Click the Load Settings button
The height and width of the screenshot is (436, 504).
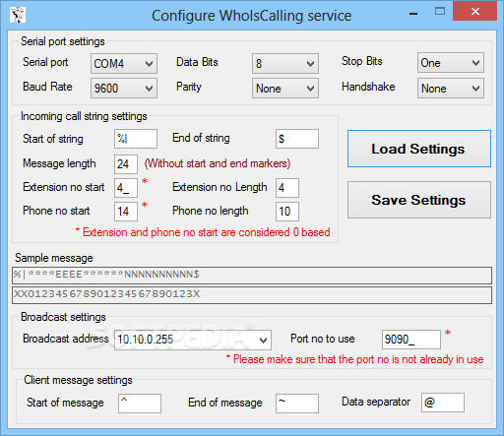[x=419, y=149]
